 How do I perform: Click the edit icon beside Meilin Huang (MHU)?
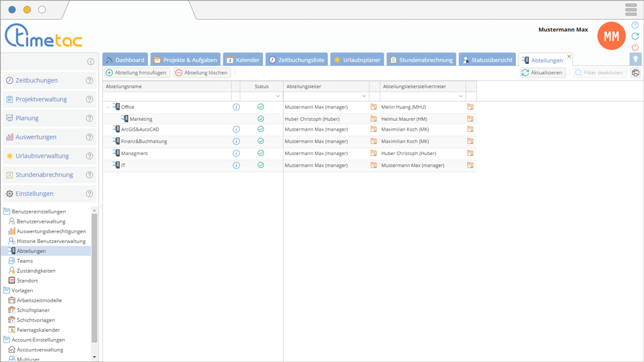pos(471,106)
